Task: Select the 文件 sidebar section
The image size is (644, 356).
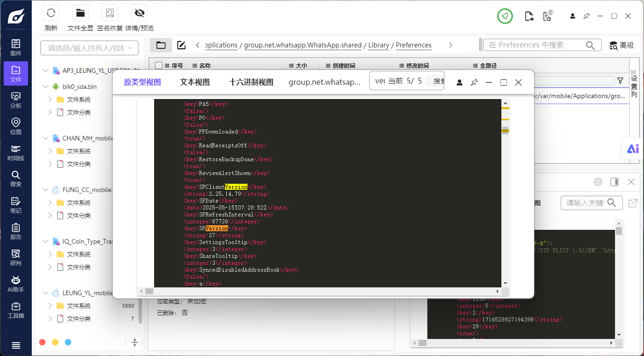Action: pos(16,74)
